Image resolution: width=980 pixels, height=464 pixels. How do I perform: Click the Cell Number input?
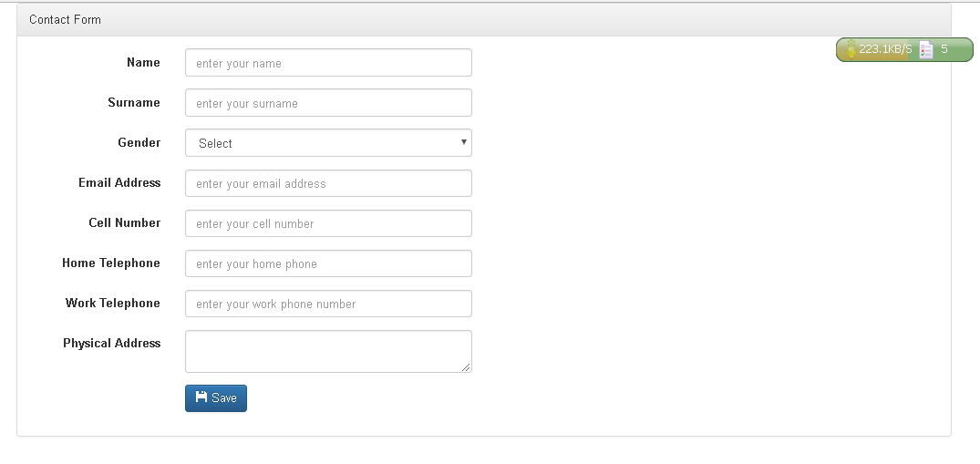click(328, 223)
